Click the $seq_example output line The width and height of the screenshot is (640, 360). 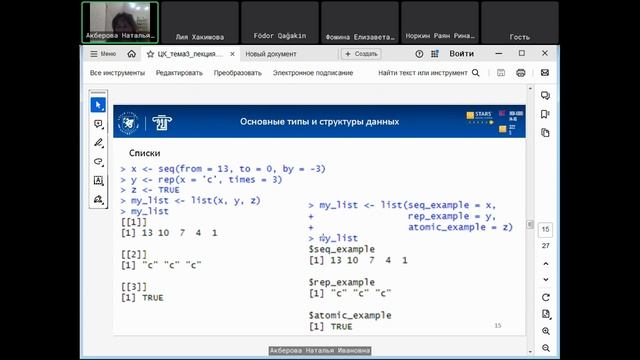pyautogui.click(x=342, y=249)
